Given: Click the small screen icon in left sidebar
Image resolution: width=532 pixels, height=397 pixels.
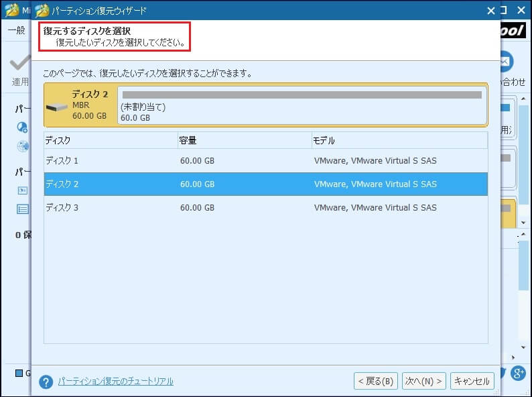Looking at the screenshot, I should coord(23,190).
